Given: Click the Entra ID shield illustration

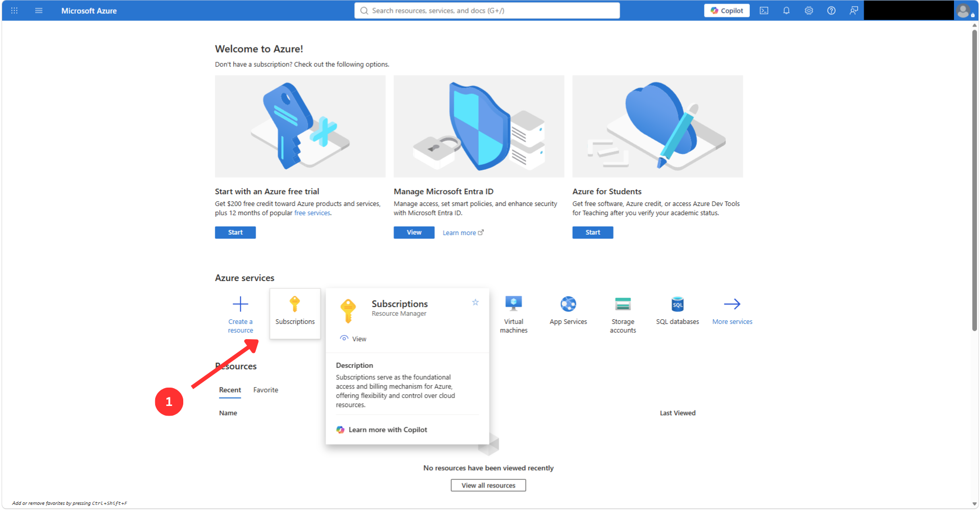Looking at the screenshot, I should 479,126.
